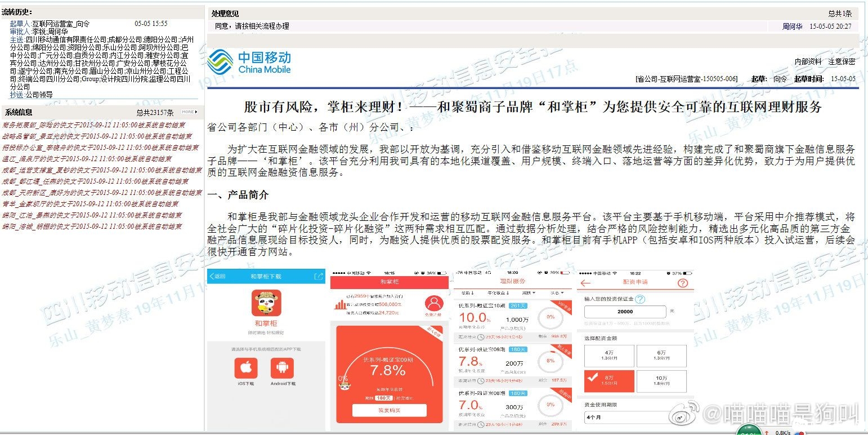
Task: Click the 180天 term badge on red card
Action: (x=383, y=398)
